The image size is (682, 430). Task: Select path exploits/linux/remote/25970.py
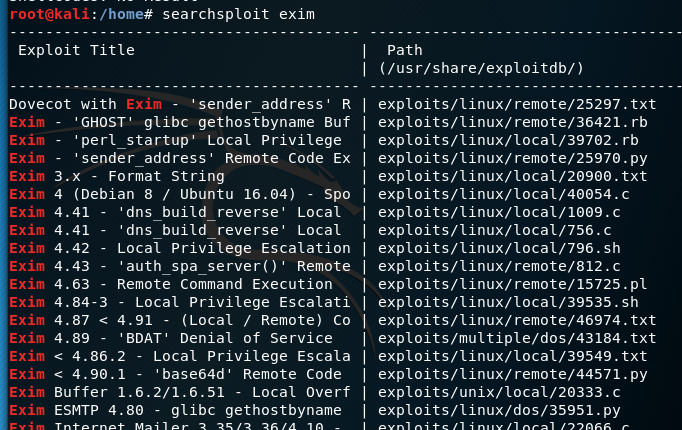[x=512, y=158]
